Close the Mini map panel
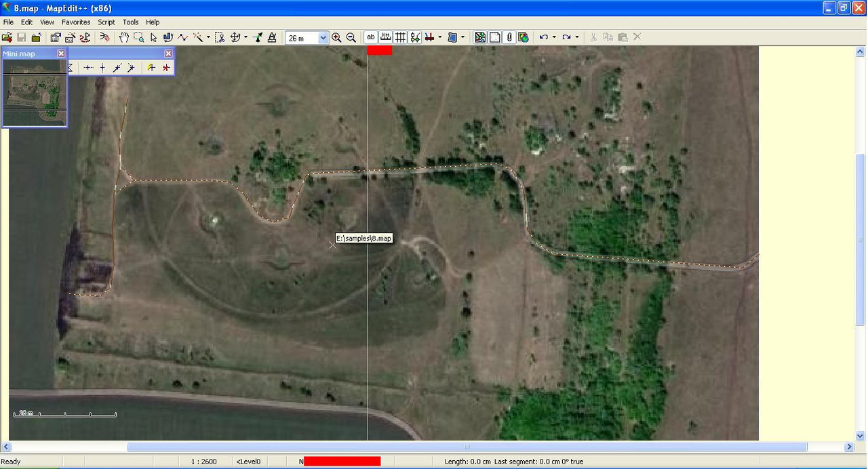 pyautogui.click(x=61, y=54)
